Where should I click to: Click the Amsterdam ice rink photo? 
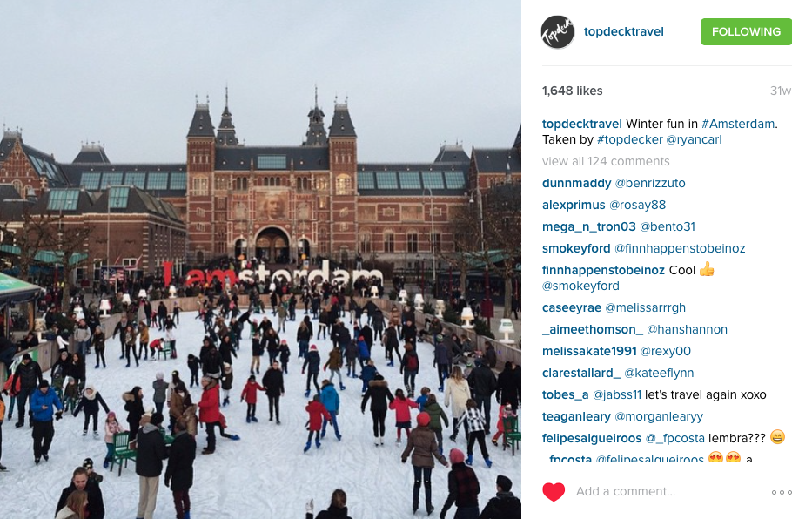[x=260, y=259]
